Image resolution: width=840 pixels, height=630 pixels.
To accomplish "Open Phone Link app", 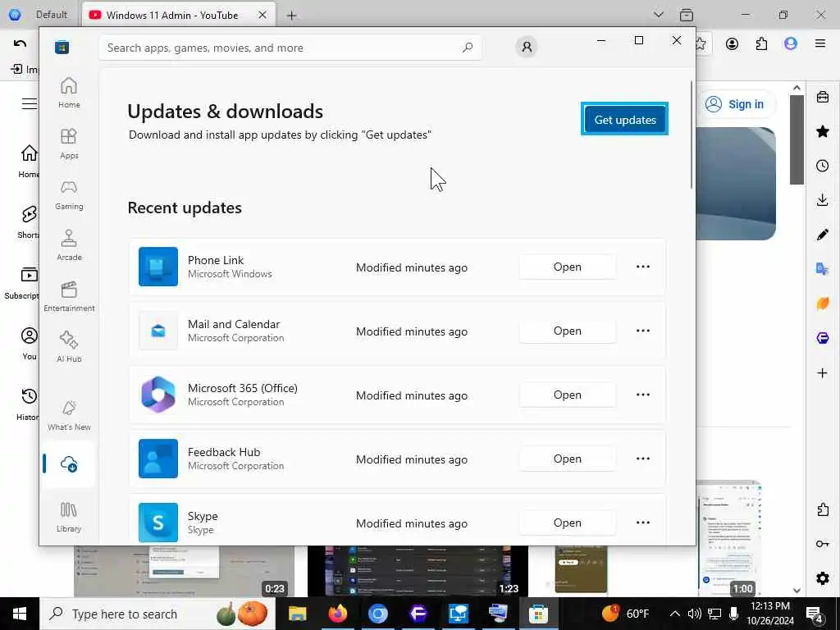I will click(567, 267).
